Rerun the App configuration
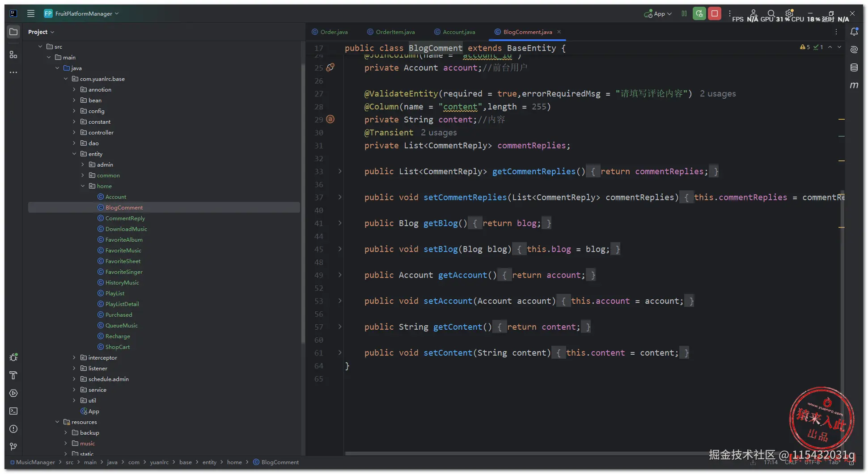 click(x=699, y=13)
